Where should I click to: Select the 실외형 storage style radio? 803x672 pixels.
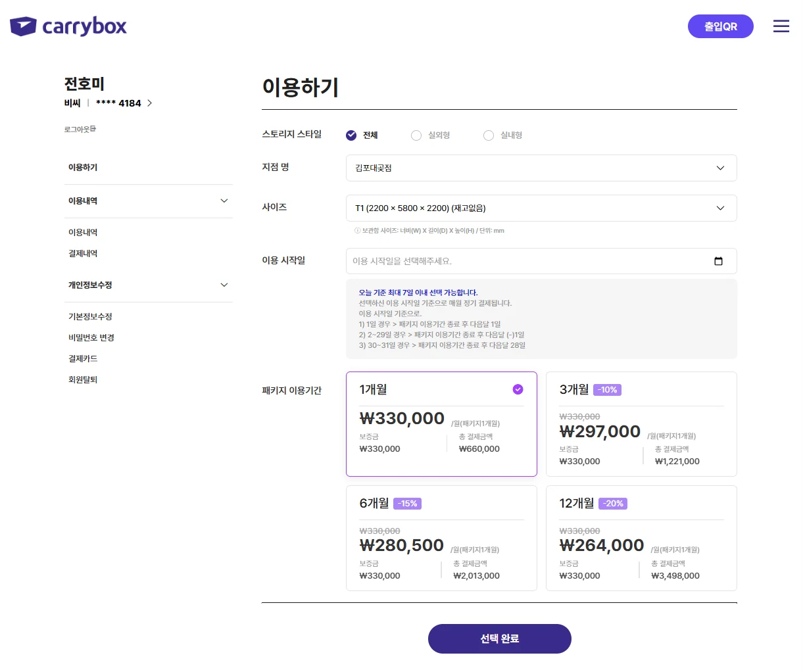(416, 135)
